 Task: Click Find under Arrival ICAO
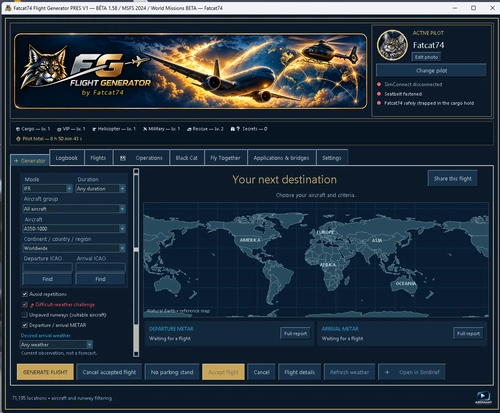[x=100, y=279]
